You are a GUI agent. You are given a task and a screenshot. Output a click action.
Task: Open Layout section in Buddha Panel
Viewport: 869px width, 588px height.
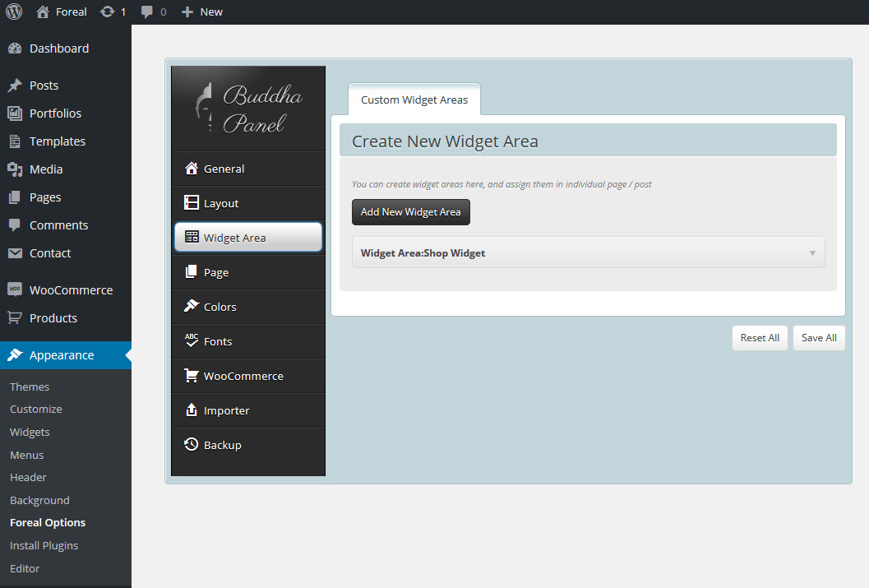point(248,203)
